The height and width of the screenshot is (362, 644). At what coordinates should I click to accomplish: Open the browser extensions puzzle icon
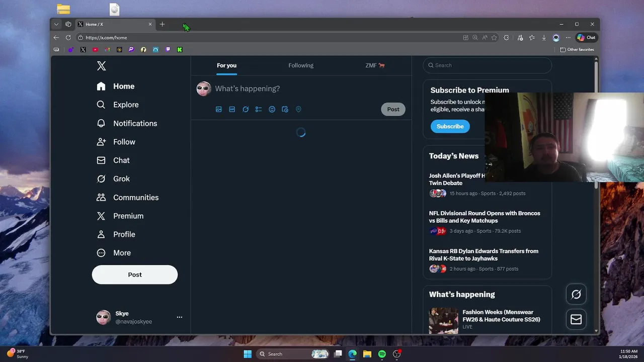(x=506, y=38)
